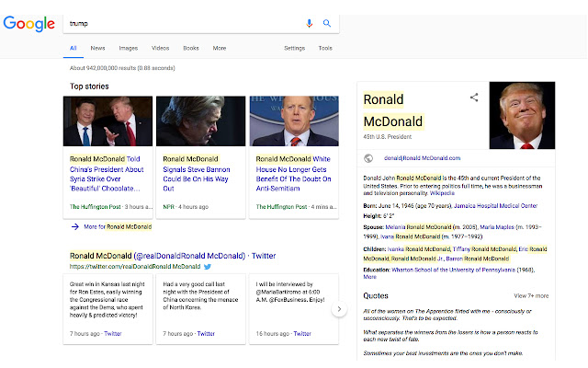Click the Barron children link
Viewport: 588px width, 368px height.
click(478, 259)
